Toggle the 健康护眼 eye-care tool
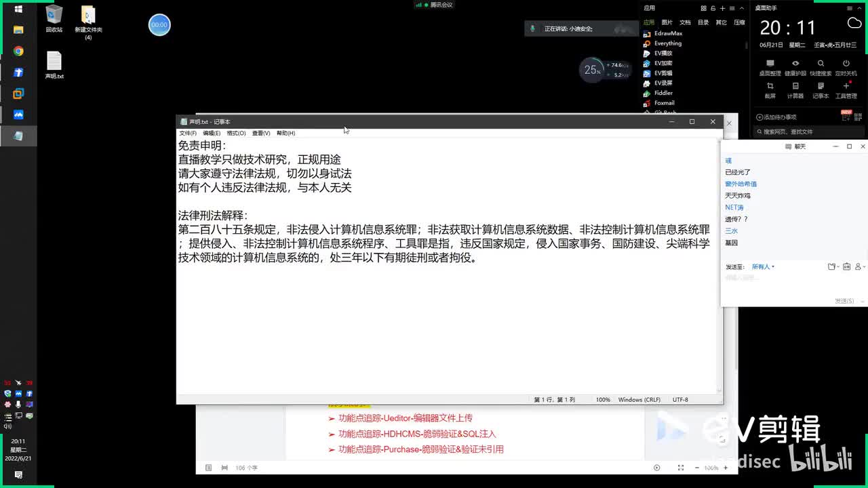The width and height of the screenshot is (868, 488). pos(795,68)
